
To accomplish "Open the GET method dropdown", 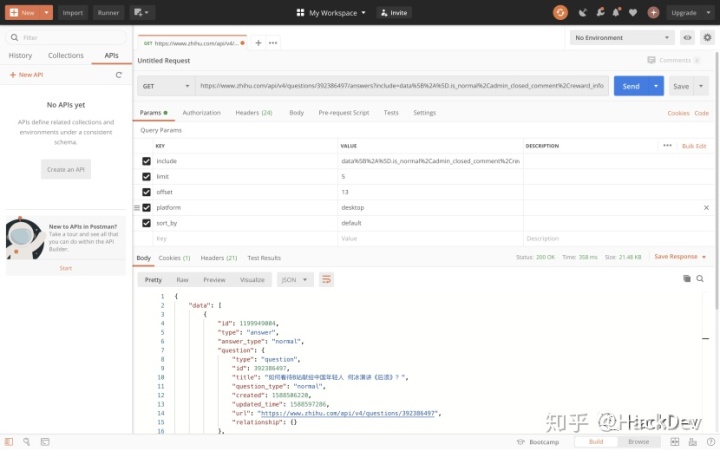I will click(166, 86).
